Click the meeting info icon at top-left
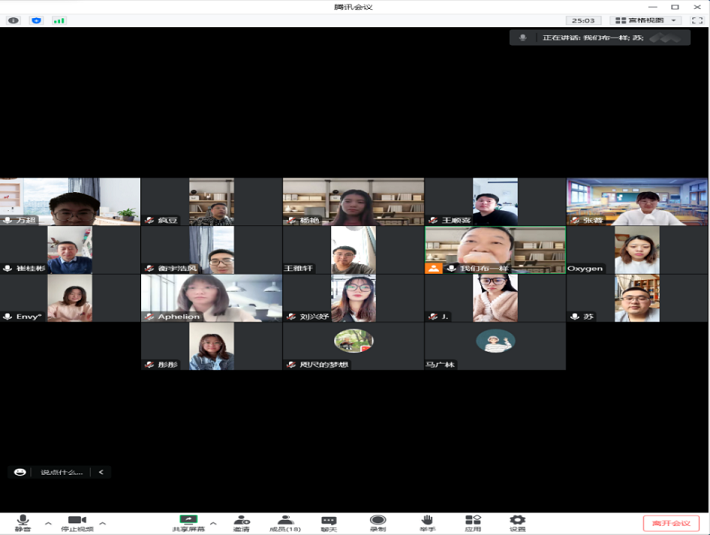 [x=13, y=20]
